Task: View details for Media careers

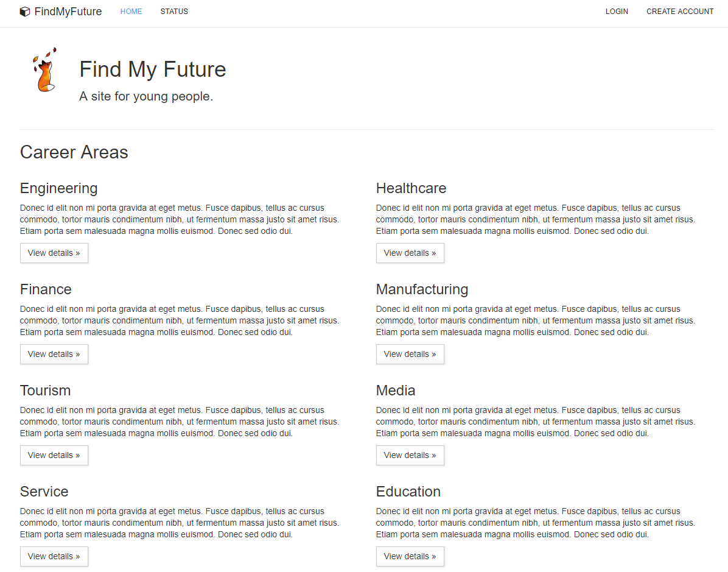Action: (410, 455)
